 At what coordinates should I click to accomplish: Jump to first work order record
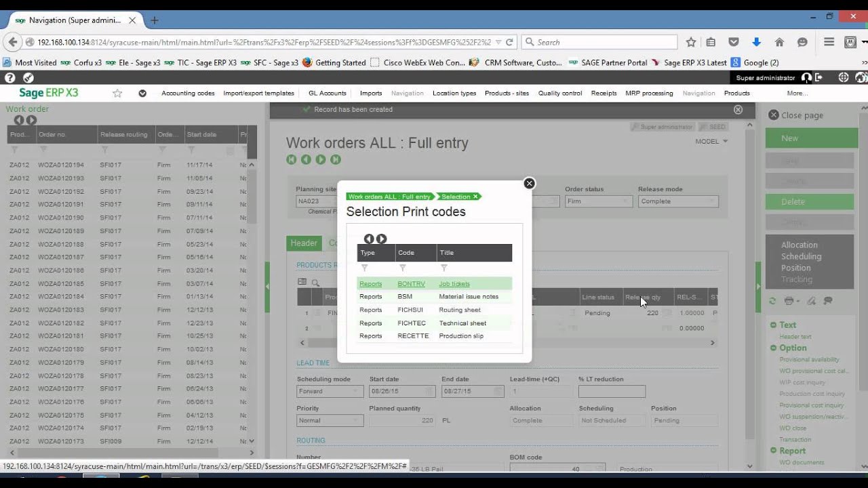(292, 159)
